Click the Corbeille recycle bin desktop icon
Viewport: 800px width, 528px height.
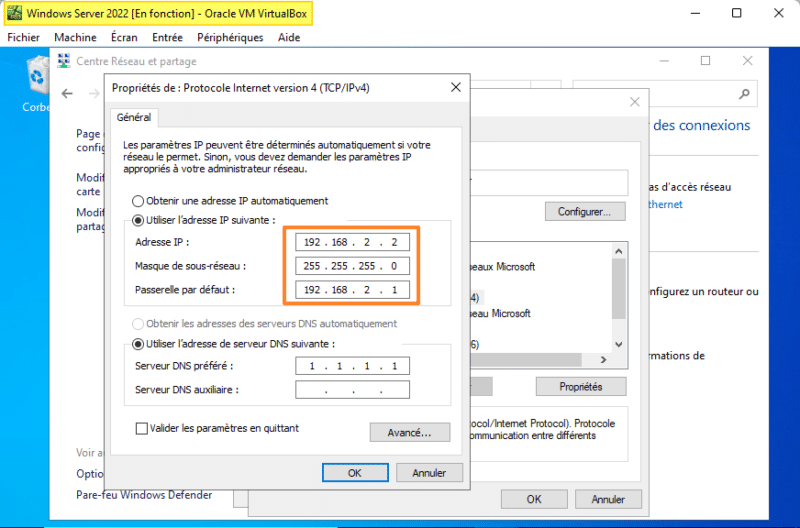pyautogui.click(x=37, y=85)
